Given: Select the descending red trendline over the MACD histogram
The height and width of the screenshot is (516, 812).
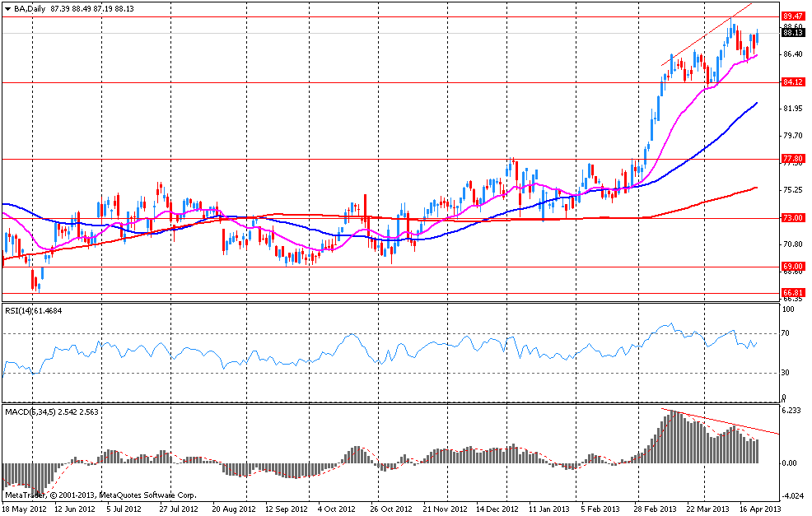Looking at the screenshot, I should tap(720, 421).
